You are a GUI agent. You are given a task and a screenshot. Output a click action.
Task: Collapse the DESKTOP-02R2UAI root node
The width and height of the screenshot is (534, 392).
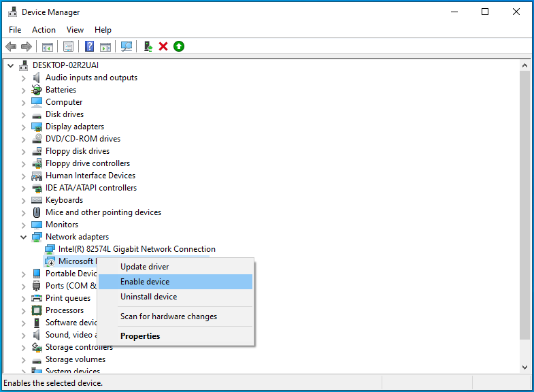click(x=11, y=65)
